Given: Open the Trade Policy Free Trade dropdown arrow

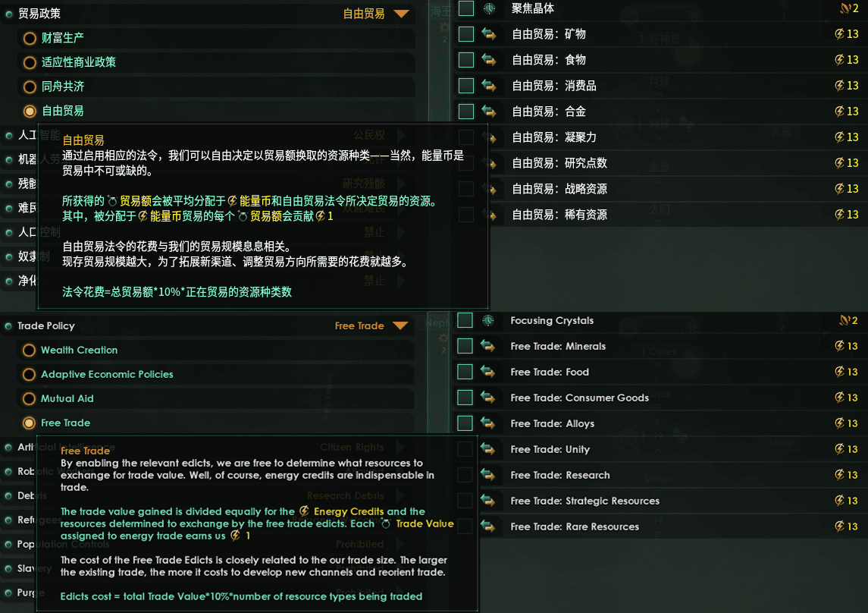Looking at the screenshot, I should [x=400, y=325].
